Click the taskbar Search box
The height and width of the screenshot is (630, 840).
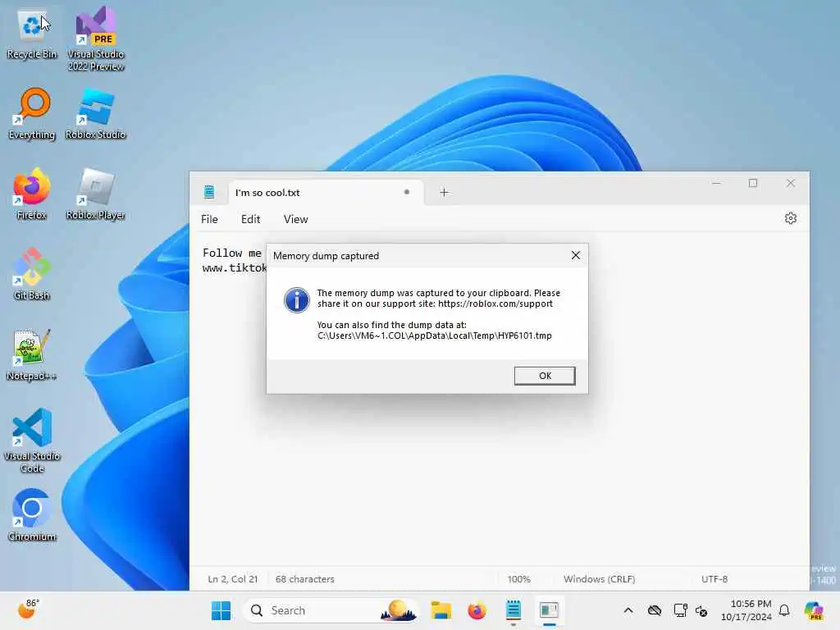coord(331,610)
